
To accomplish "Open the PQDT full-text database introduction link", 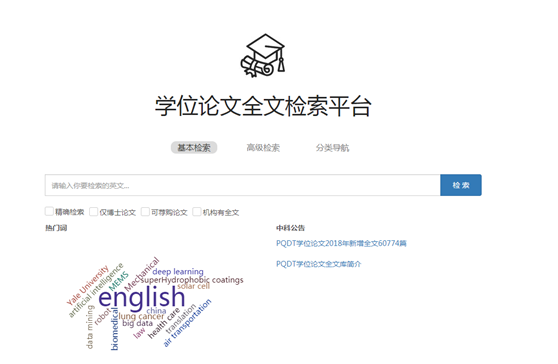I will [x=319, y=264].
